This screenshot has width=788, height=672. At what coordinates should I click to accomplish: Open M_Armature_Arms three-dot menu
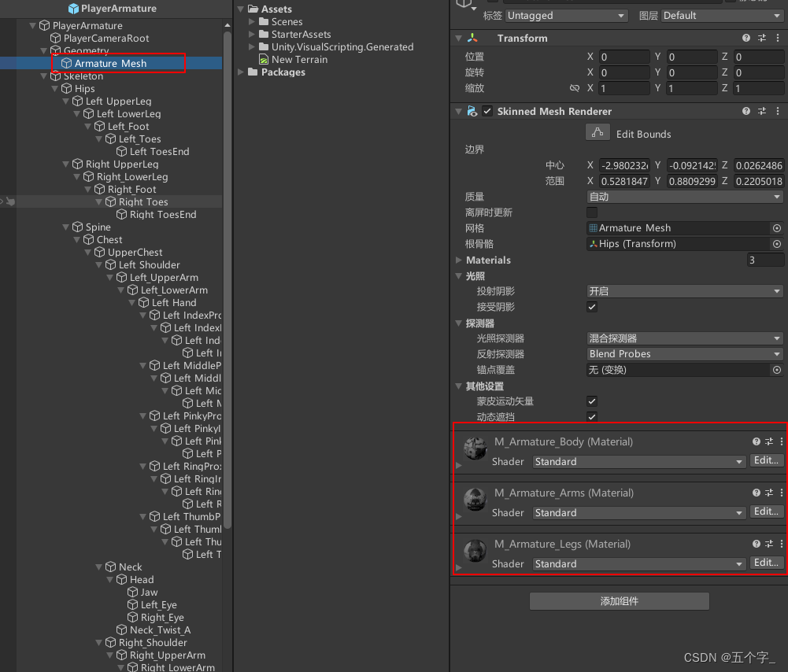coord(782,493)
